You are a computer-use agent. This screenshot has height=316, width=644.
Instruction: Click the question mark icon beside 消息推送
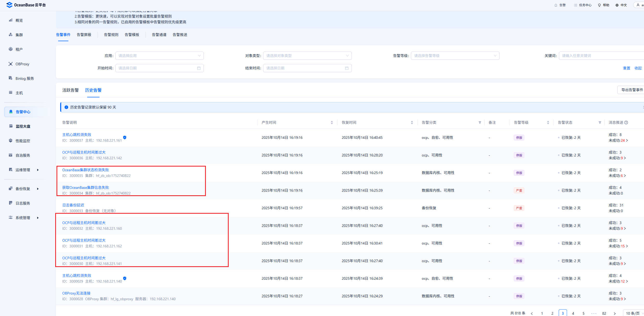626,123
